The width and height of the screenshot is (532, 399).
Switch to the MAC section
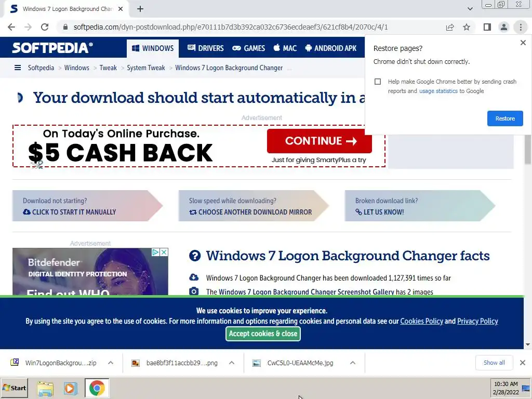tap(285, 48)
